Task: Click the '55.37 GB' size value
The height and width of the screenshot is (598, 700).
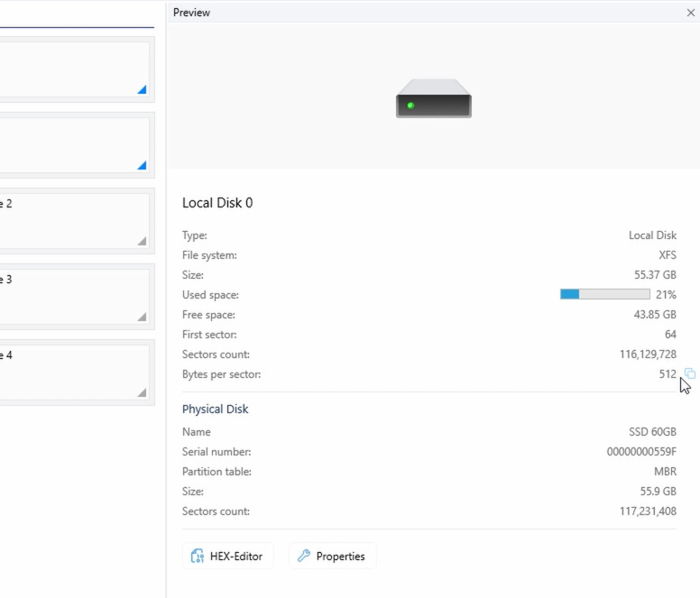Action: (x=656, y=275)
